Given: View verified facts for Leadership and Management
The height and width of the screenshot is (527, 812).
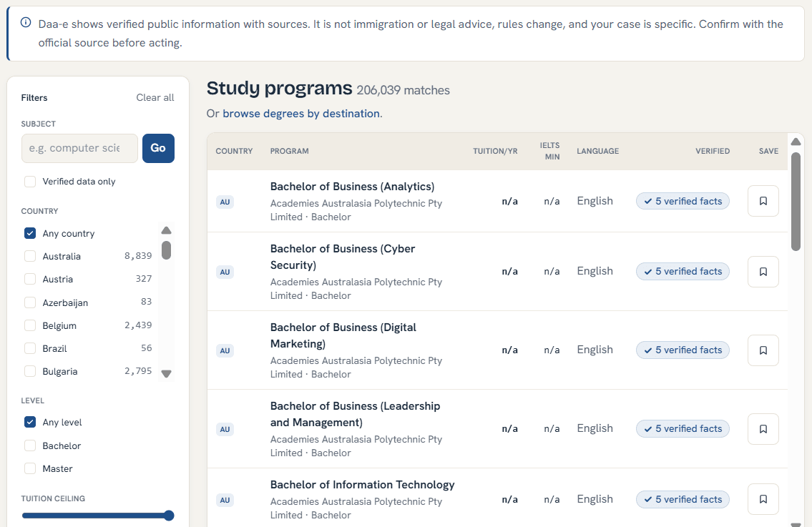Looking at the screenshot, I should [x=683, y=428].
